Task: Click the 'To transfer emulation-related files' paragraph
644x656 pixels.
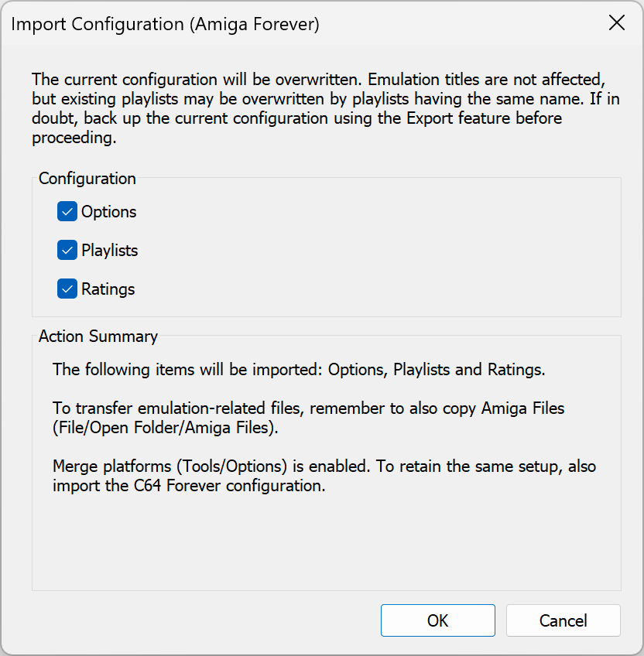Action: coord(308,418)
